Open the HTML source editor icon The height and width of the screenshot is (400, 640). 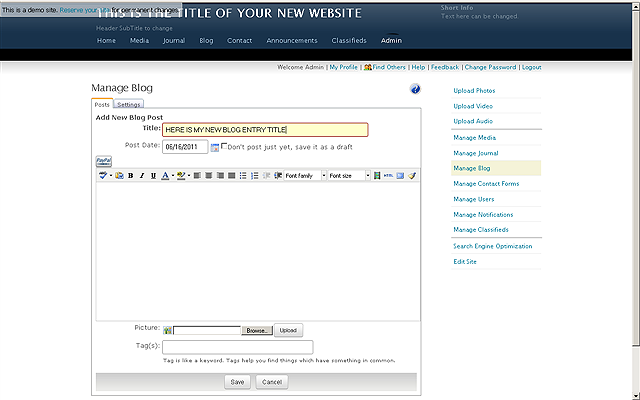tap(388, 175)
